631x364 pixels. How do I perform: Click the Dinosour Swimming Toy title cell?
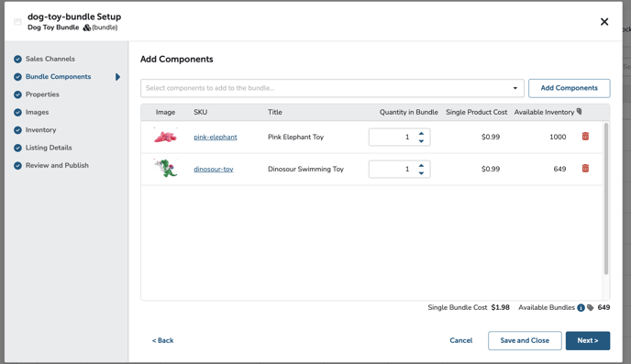point(305,169)
